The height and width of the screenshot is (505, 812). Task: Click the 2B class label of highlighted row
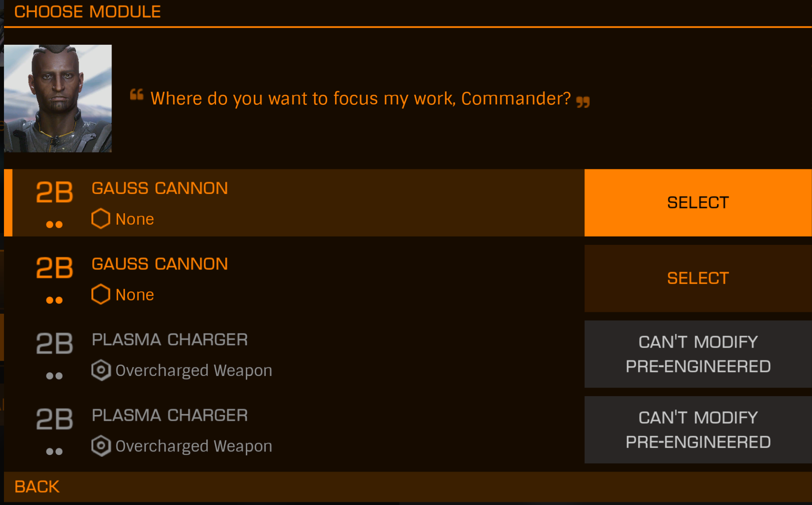54,192
